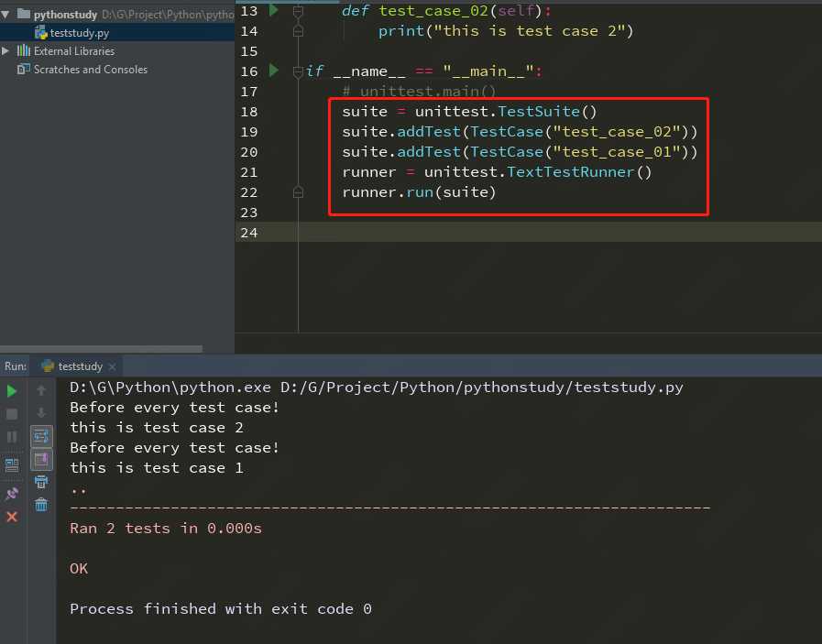The height and width of the screenshot is (644, 822).
Task: Pin the Run tab with the pin icon
Action: (x=12, y=493)
